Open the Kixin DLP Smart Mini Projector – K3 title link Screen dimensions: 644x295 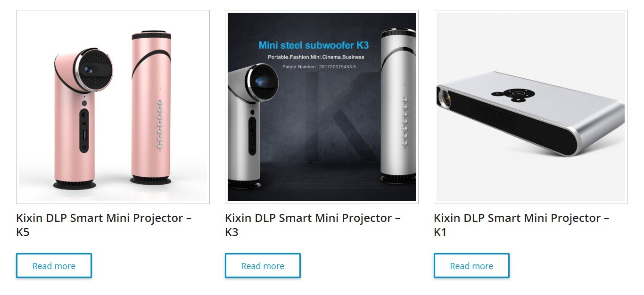pyautogui.click(x=313, y=225)
